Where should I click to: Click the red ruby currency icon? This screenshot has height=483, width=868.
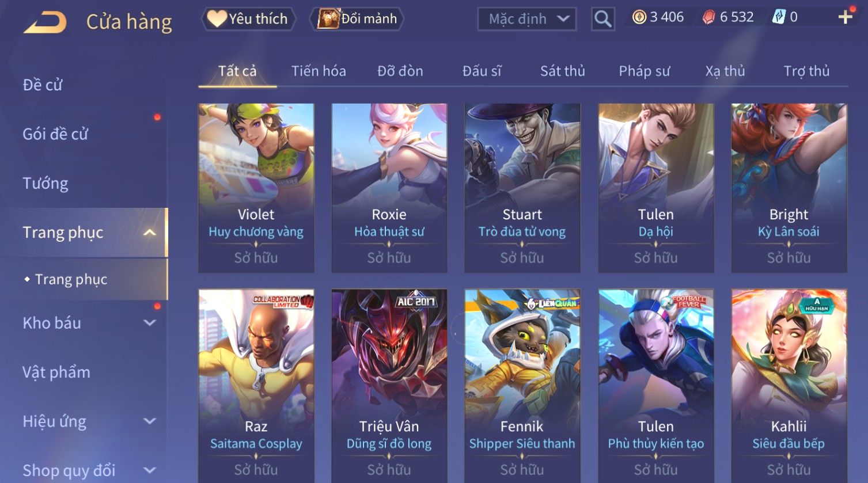point(708,17)
